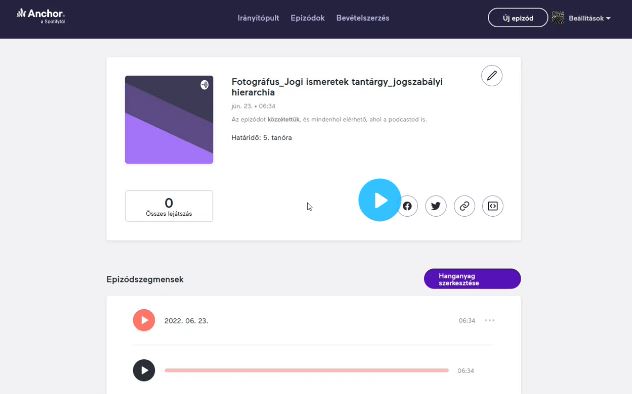Expand the Beállítások dropdown
Viewport: 632px width, 394px height.
[x=589, y=18]
